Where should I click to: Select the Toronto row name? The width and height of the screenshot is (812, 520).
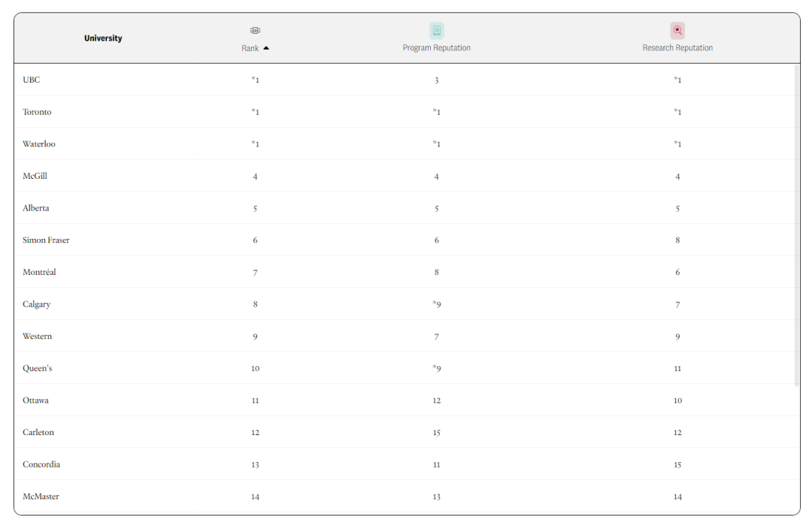37,112
